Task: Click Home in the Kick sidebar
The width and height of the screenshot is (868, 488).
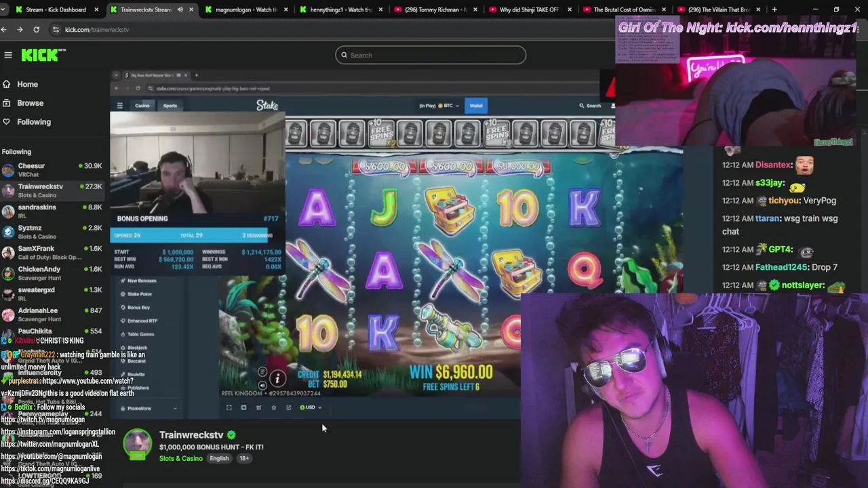Action: click(x=27, y=84)
